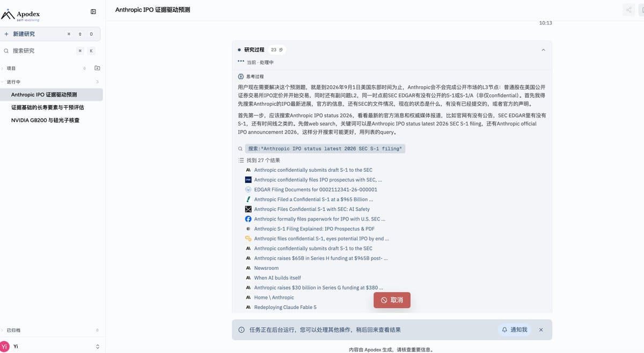The image size is (644, 353).
Task: Click the plus icon of 新建研究
Action: click(6, 34)
